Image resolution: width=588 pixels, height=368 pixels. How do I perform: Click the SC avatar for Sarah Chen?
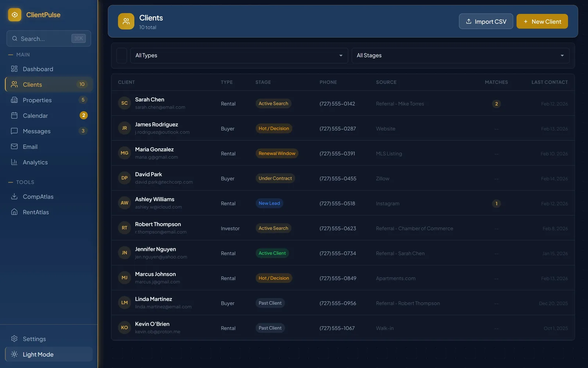pyautogui.click(x=125, y=103)
